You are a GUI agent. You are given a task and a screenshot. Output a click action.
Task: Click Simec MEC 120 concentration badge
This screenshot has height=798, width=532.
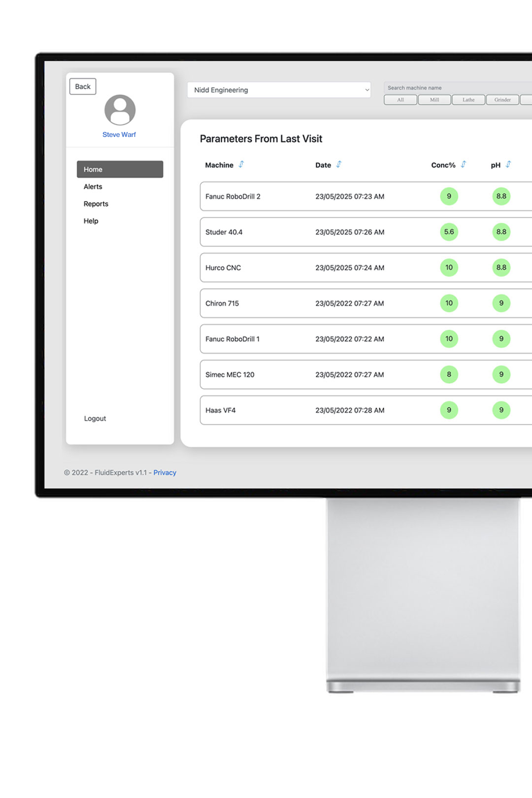[x=449, y=374]
